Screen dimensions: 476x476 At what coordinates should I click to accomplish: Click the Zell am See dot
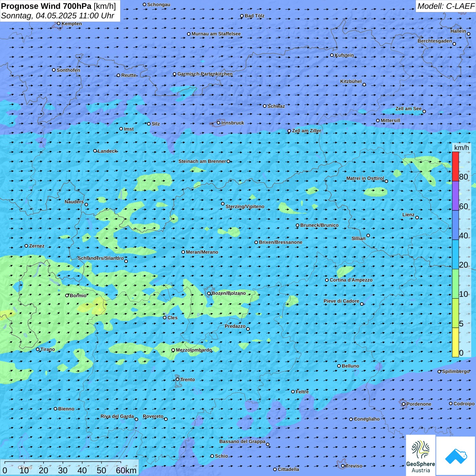[x=424, y=112]
